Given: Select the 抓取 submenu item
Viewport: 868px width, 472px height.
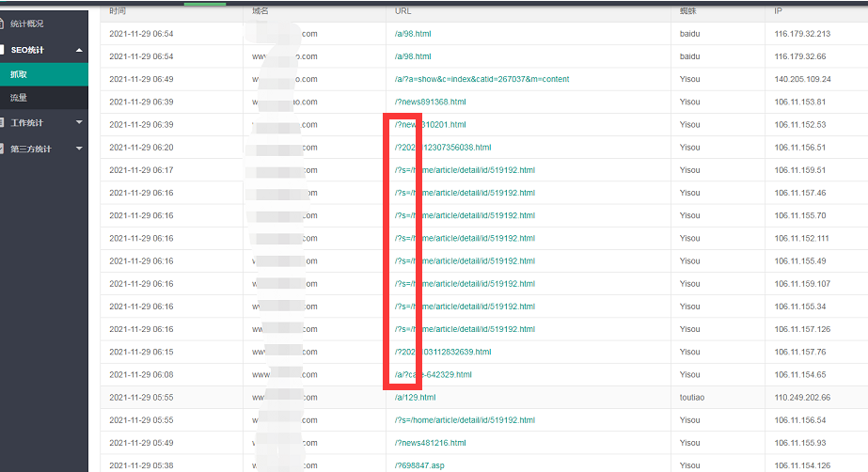Looking at the screenshot, I should (19, 73).
